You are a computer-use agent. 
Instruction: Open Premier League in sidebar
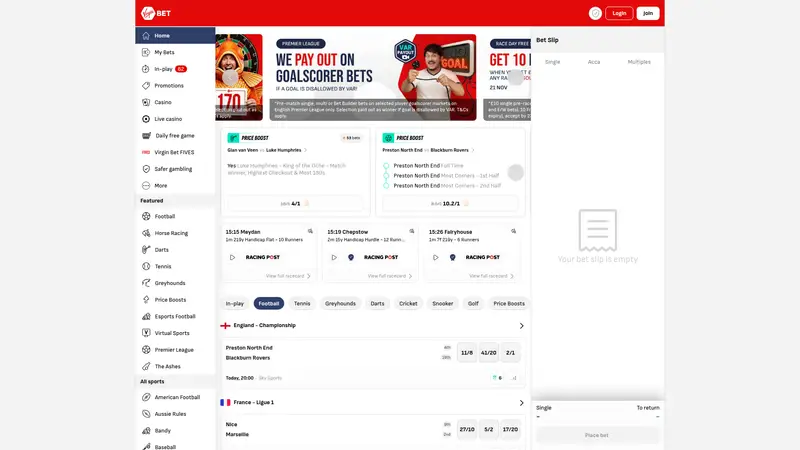175,349
